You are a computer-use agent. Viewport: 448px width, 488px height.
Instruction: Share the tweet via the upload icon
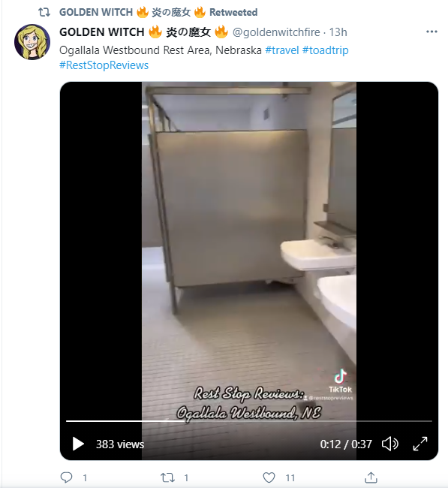click(x=371, y=477)
